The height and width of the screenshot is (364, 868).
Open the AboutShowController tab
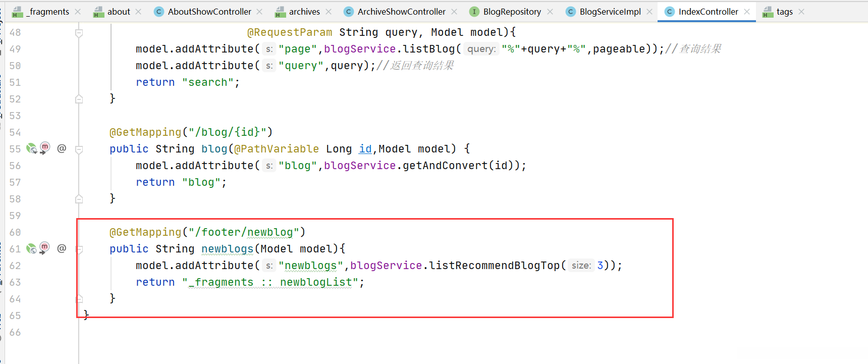[x=209, y=12]
